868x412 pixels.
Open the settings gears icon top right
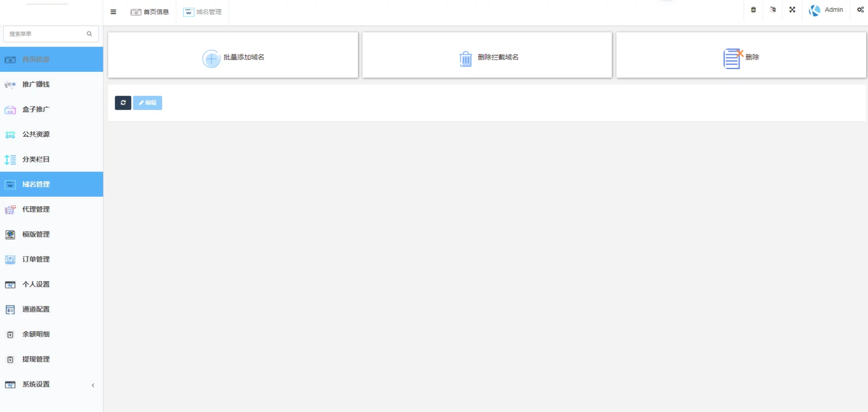pos(860,10)
